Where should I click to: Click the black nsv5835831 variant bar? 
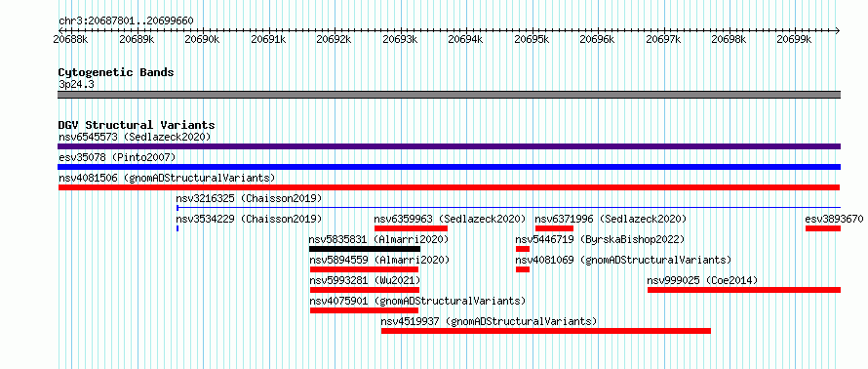click(365, 249)
